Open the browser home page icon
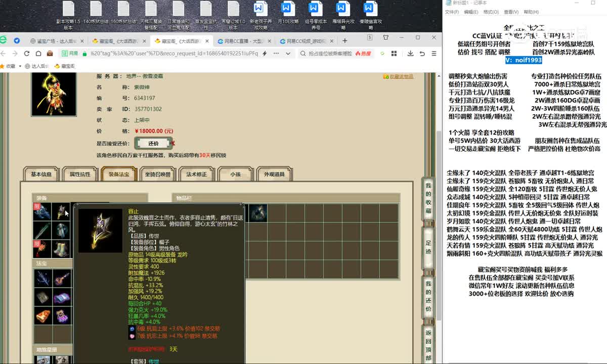 pos(37,53)
